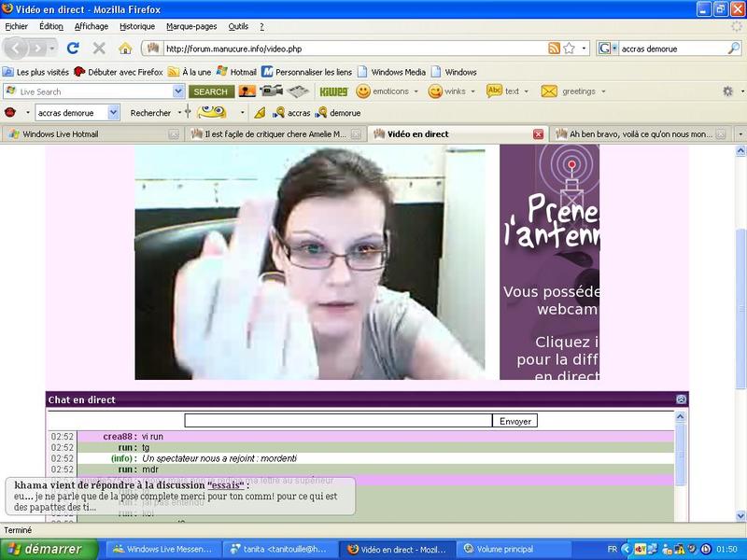
Task: Expand the winks dropdown menu
Action: tap(473, 91)
